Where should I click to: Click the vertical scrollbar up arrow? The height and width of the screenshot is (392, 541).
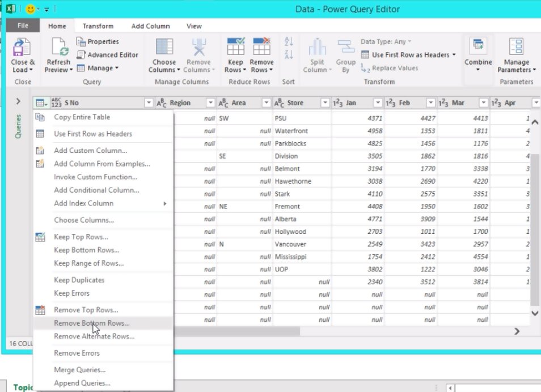point(535,122)
